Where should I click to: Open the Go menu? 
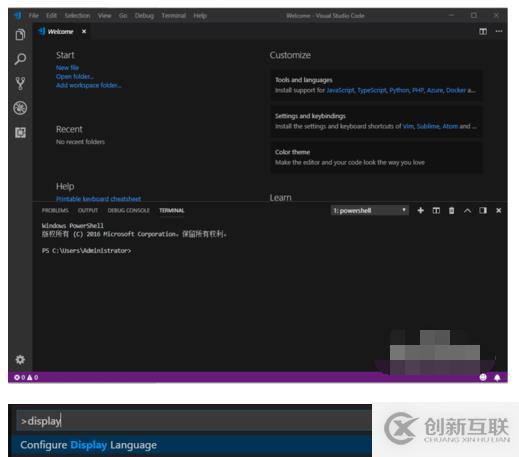(123, 15)
